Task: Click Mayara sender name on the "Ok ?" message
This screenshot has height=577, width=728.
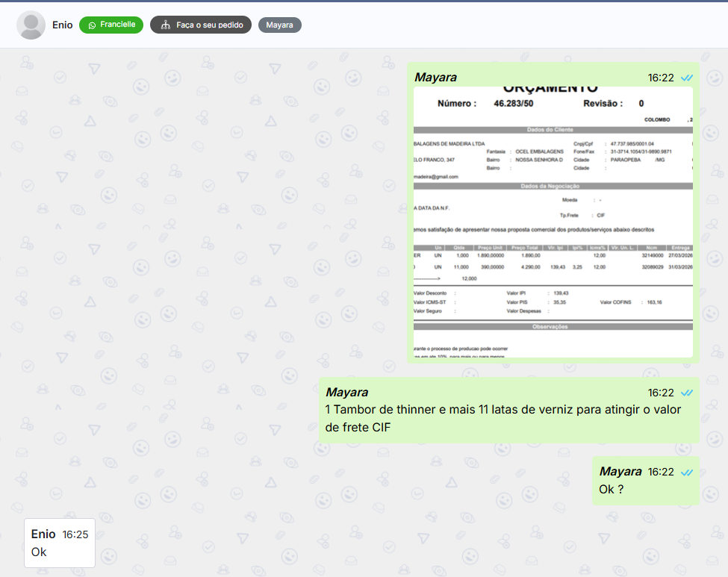Action: point(620,472)
